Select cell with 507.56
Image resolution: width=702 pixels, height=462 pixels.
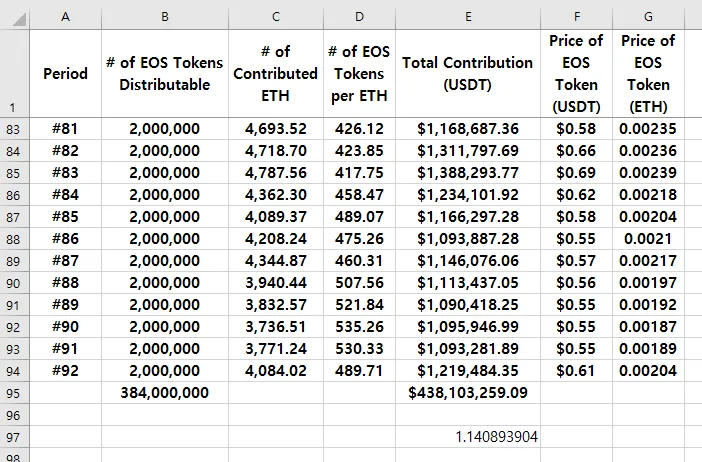tap(360, 283)
